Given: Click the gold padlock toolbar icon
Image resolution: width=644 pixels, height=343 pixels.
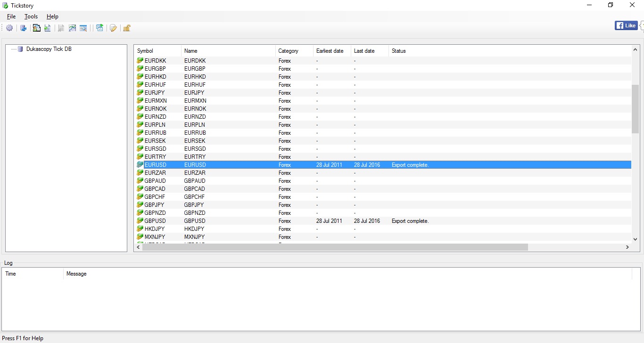Looking at the screenshot, I should (x=127, y=28).
